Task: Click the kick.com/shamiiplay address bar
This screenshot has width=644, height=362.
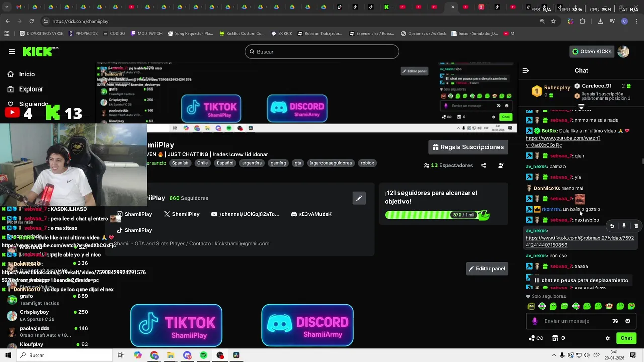Action: point(292,21)
